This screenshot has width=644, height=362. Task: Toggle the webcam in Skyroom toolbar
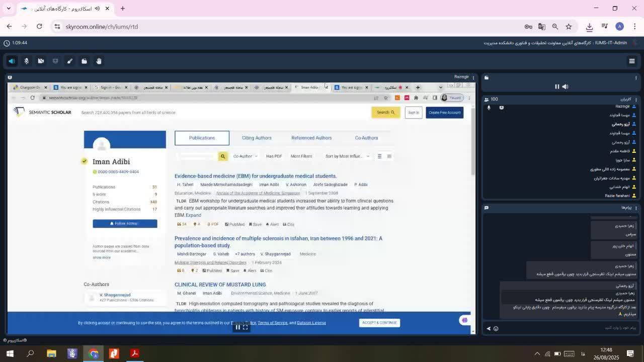pos(41,61)
